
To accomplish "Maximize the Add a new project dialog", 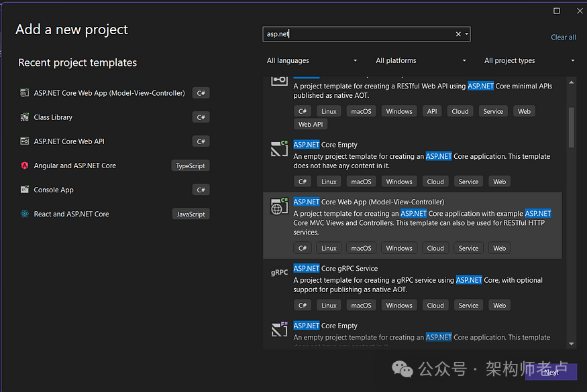I will click(x=557, y=11).
